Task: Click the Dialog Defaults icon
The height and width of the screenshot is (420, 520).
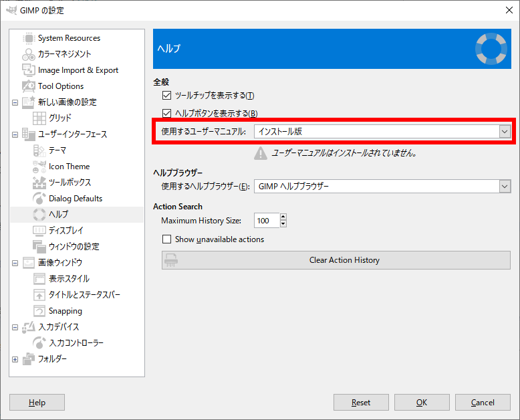Action: tap(39, 199)
